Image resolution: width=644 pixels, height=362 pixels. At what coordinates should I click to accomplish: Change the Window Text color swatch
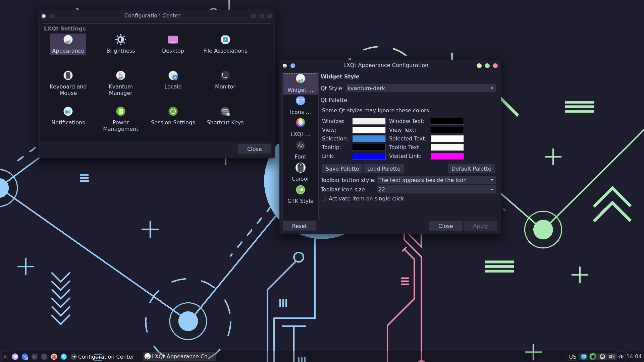pyautogui.click(x=447, y=121)
